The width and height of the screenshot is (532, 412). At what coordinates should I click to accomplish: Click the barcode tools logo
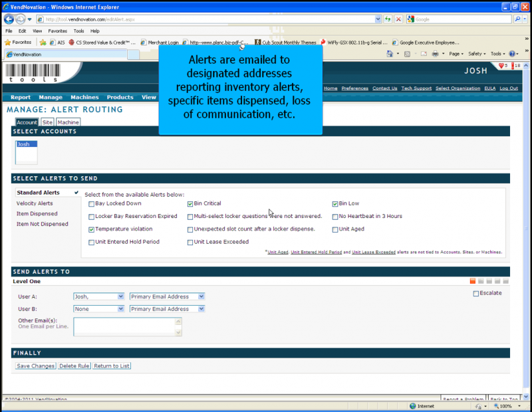[33, 72]
